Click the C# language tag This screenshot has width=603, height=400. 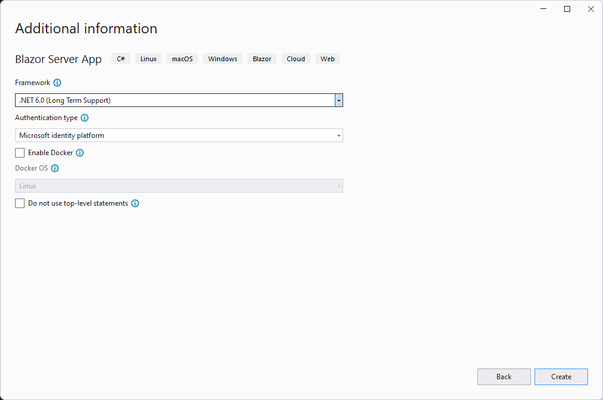[x=121, y=59]
